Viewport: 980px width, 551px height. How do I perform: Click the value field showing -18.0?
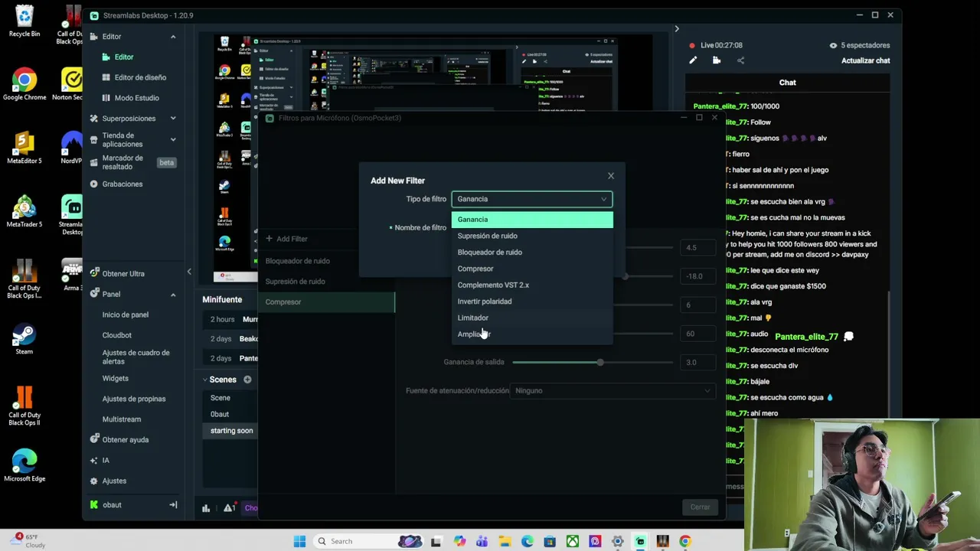tap(697, 276)
